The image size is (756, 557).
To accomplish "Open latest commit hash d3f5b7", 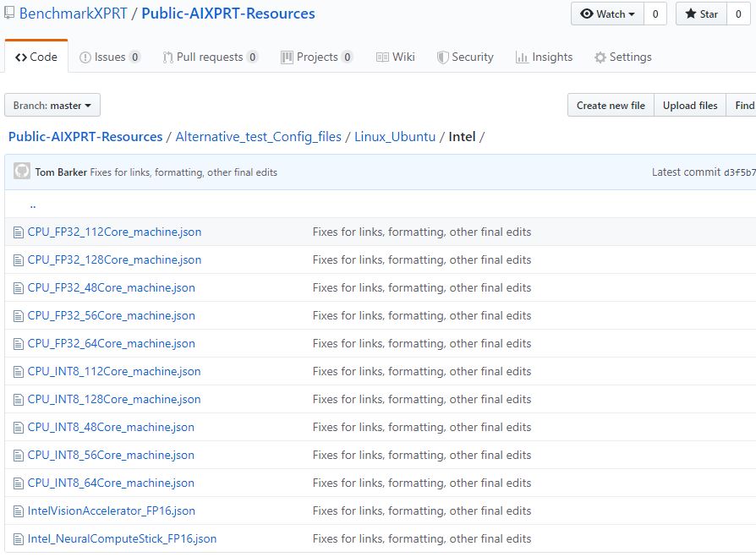I will coord(740,172).
